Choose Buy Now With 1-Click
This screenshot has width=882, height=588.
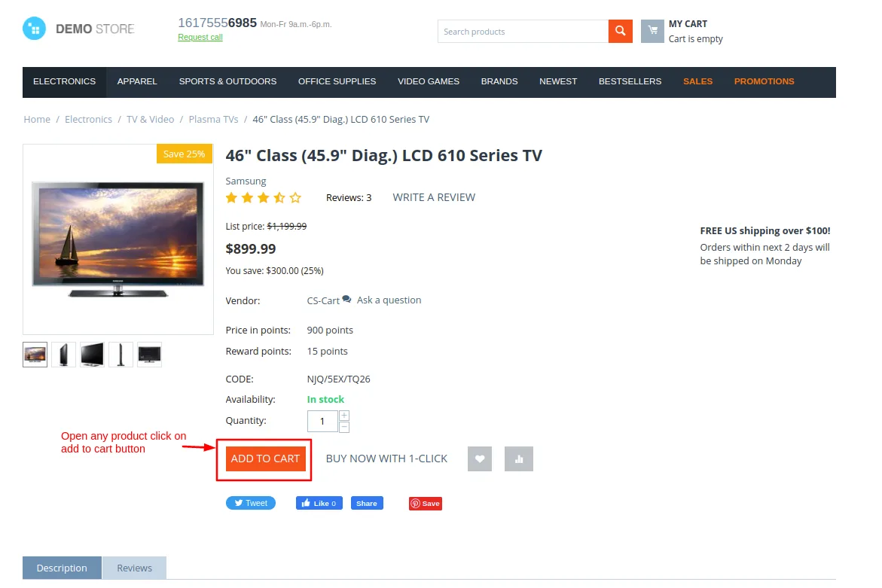click(x=386, y=459)
